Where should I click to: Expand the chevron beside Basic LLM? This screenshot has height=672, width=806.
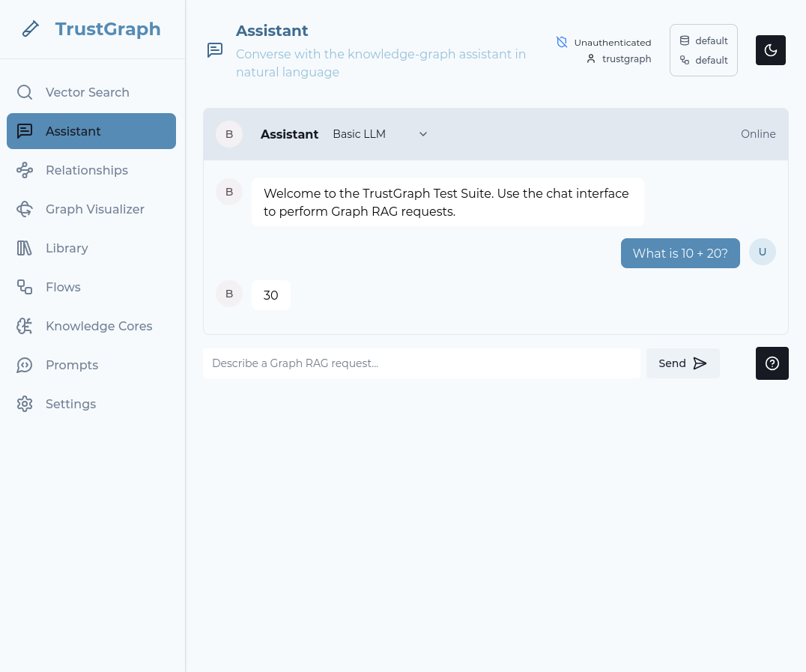pyautogui.click(x=423, y=134)
